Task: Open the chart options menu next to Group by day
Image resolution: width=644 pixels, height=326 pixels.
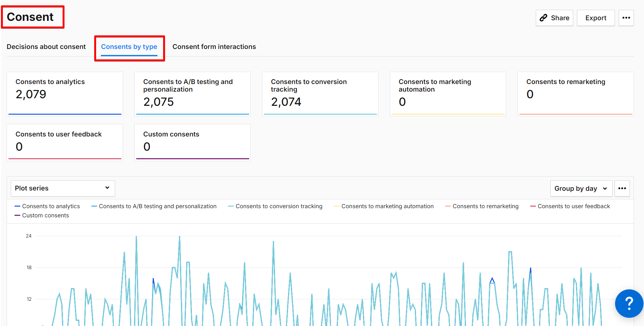Action: 622,188
